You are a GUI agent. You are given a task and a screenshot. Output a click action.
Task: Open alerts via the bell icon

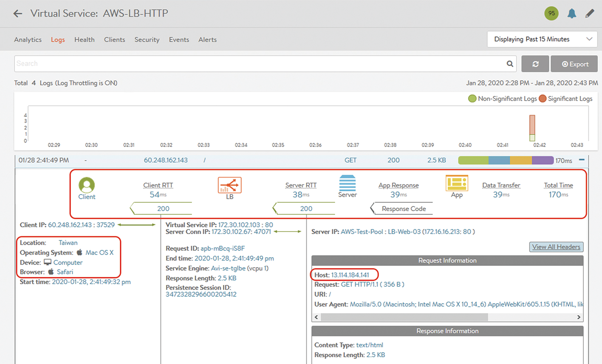572,14
